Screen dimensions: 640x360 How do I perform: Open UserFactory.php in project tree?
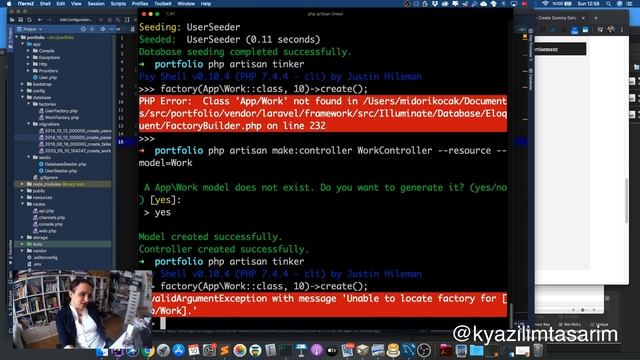coord(58,111)
